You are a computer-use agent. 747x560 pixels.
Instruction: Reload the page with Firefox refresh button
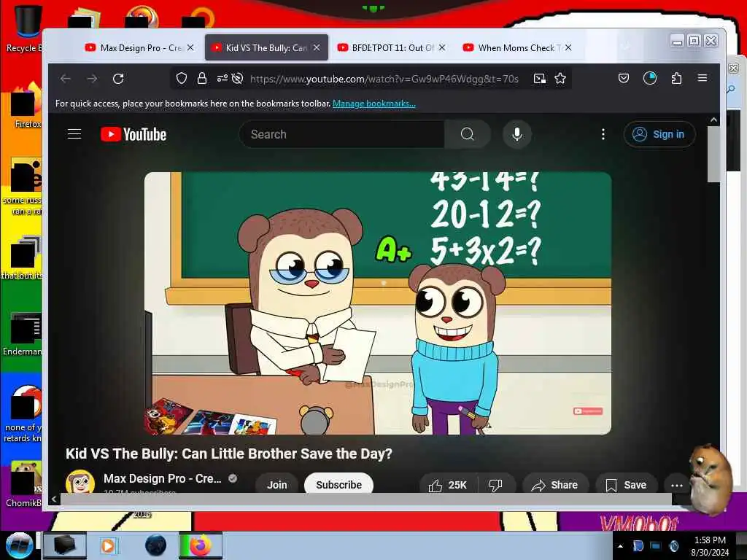[x=118, y=79]
